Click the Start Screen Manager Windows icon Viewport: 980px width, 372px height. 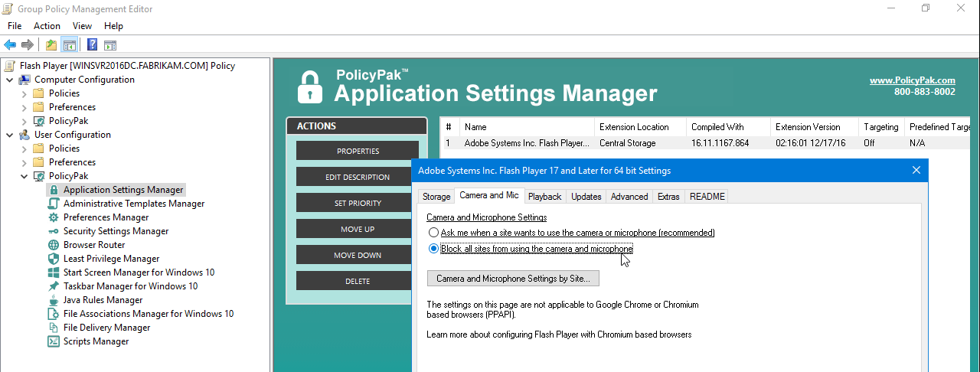[54, 272]
